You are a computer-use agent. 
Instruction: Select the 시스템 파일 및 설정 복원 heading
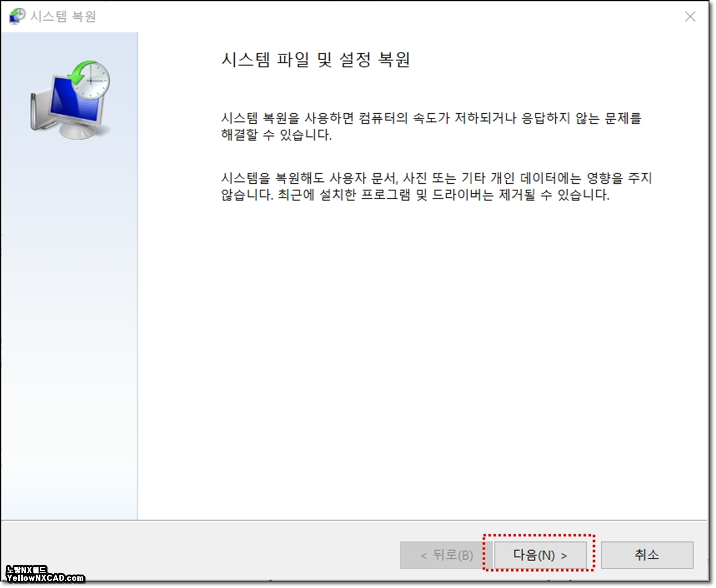click(316, 59)
